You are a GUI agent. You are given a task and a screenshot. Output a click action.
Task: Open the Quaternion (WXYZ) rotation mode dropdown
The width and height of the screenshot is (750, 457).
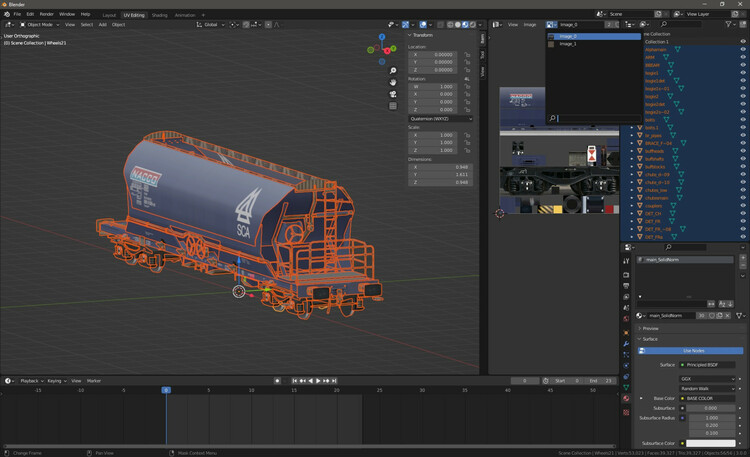tap(441, 119)
